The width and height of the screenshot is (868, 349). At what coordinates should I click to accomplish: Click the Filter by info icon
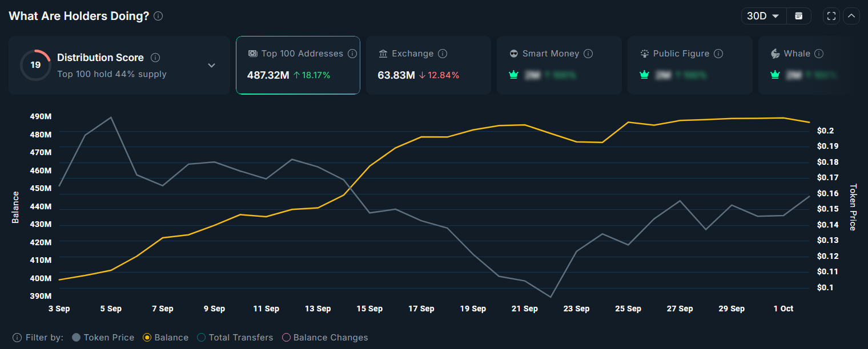[18, 338]
